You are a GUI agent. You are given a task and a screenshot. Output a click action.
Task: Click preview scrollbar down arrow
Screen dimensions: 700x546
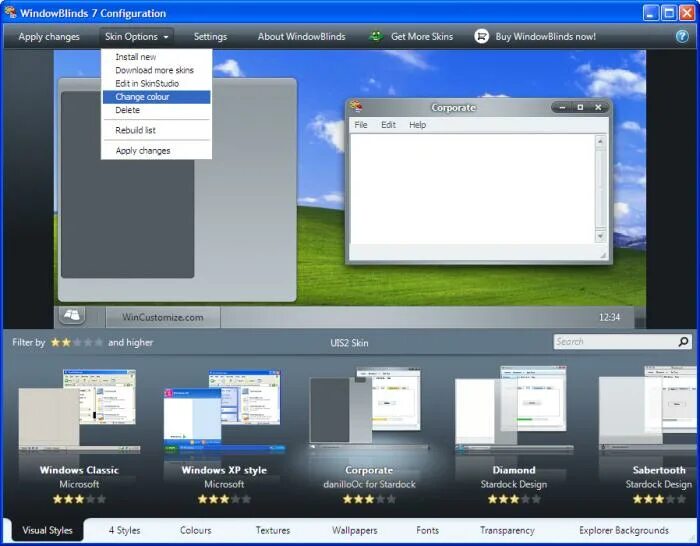click(x=600, y=236)
